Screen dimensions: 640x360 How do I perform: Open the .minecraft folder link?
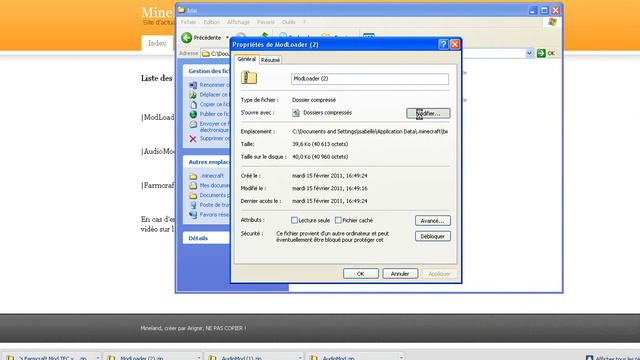pyautogui.click(x=212, y=176)
